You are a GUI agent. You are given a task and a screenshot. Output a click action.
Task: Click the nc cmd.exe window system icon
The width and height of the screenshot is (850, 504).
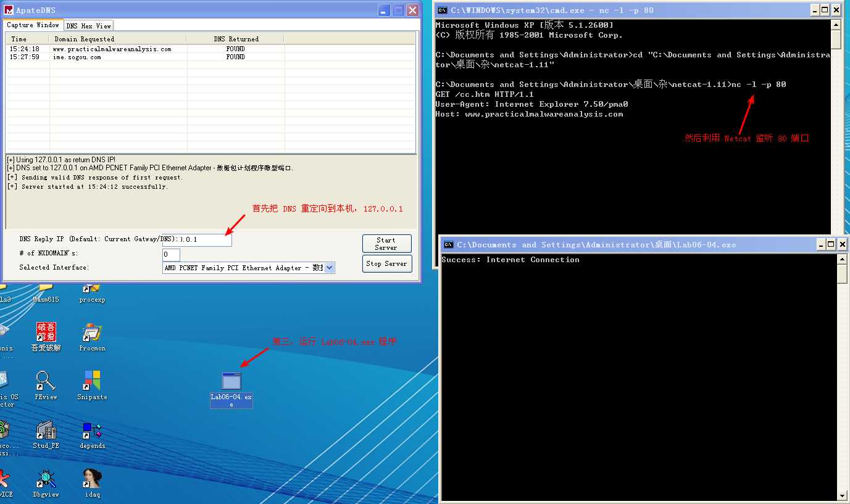pyautogui.click(x=443, y=10)
